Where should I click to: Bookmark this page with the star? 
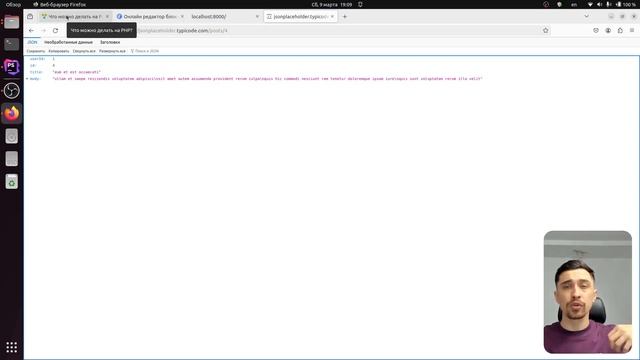click(x=546, y=31)
